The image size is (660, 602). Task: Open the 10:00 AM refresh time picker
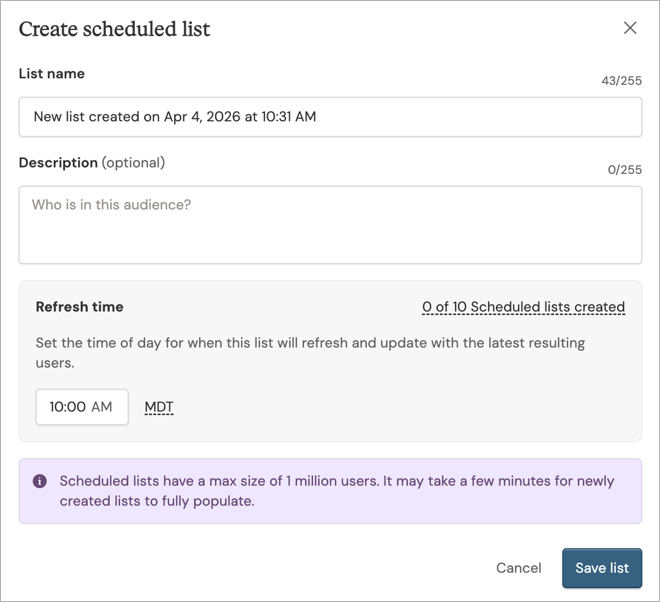click(82, 407)
